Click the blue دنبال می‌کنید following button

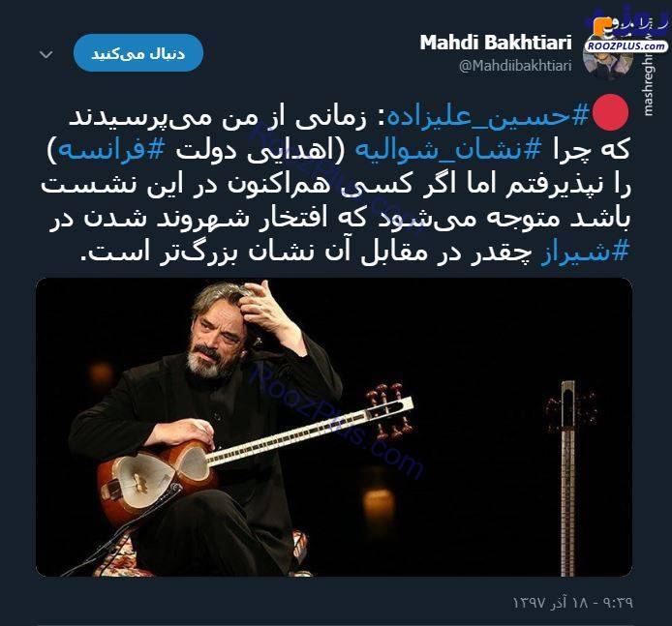click(138, 53)
